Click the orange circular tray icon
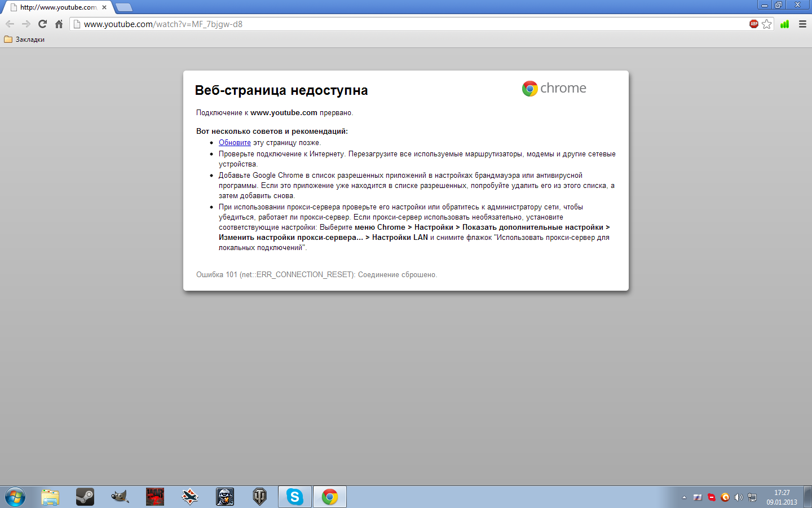Viewport: 812px width, 508px height. point(725,497)
